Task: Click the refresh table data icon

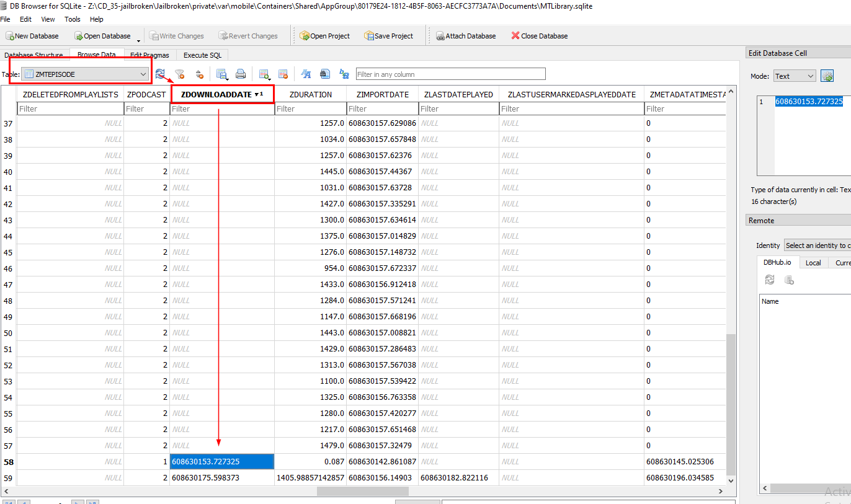Action: pos(161,74)
